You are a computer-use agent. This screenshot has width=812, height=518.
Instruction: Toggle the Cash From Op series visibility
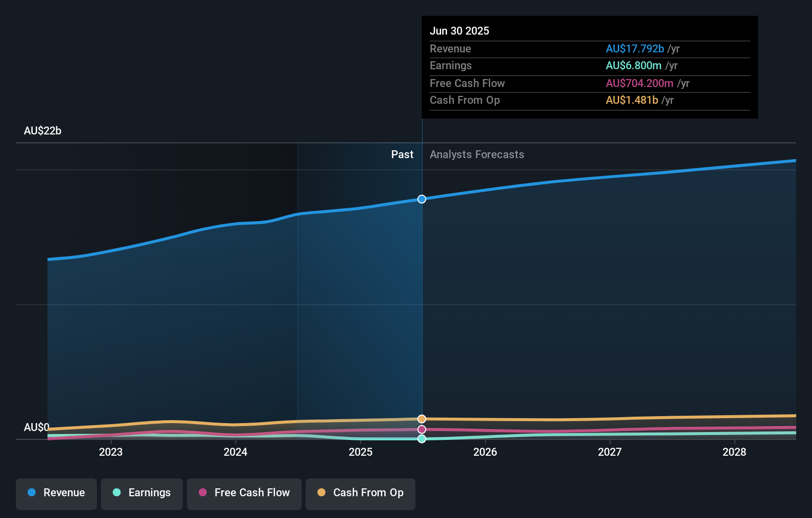[360, 494]
